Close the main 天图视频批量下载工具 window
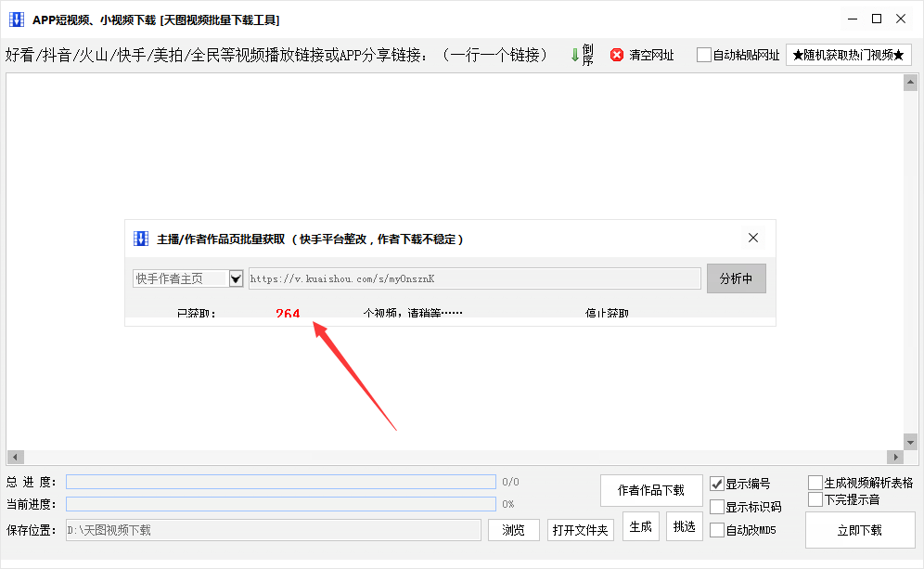The width and height of the screenshot is (924, 569). pyautogui.click(x=901, y=19)
